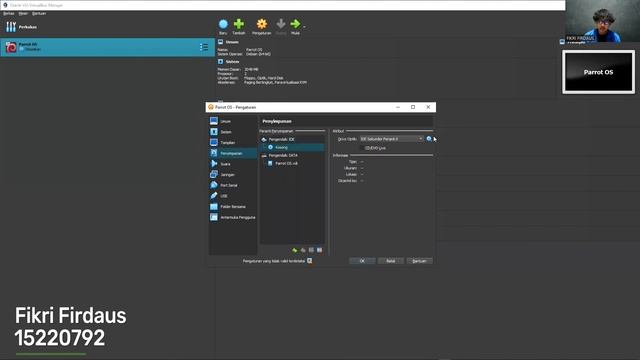
Task: Click the Parrot OS preview thumbnail
Action: (598, 72)
